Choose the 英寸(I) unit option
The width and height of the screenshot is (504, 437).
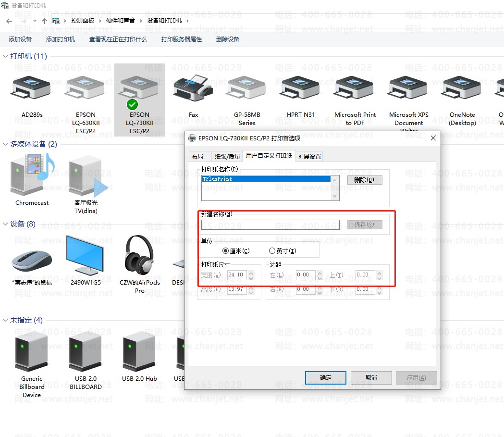pos(272,250)
